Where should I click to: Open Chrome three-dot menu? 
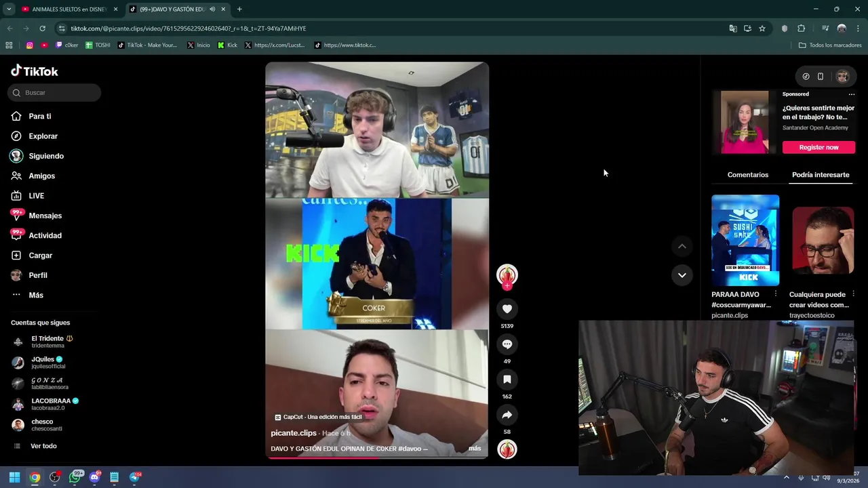[857, 28]
